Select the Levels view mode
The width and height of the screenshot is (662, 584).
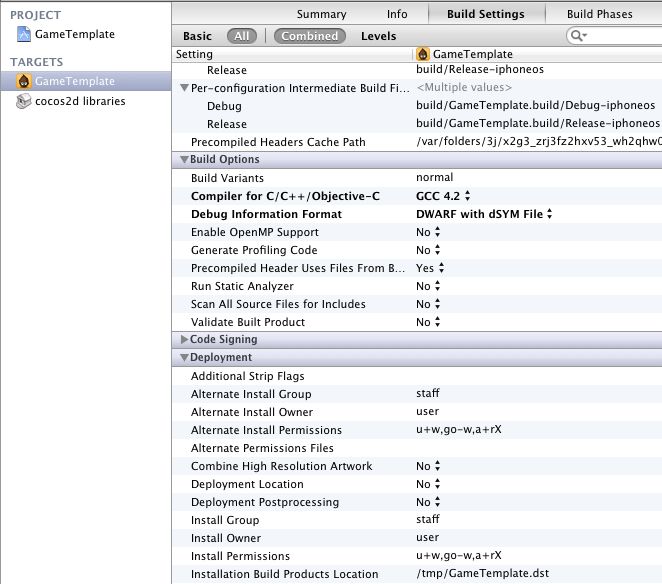point(378,36)
